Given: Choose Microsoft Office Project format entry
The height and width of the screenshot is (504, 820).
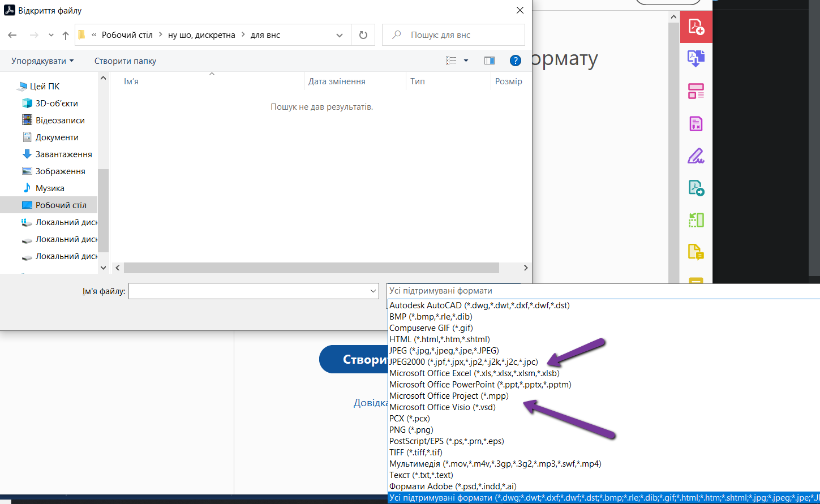Looking at the screenshot, I should pos(449,395).
